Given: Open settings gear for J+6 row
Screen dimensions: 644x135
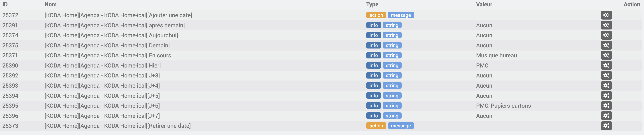Looking at the screenshot, I should tap(606, 106).
